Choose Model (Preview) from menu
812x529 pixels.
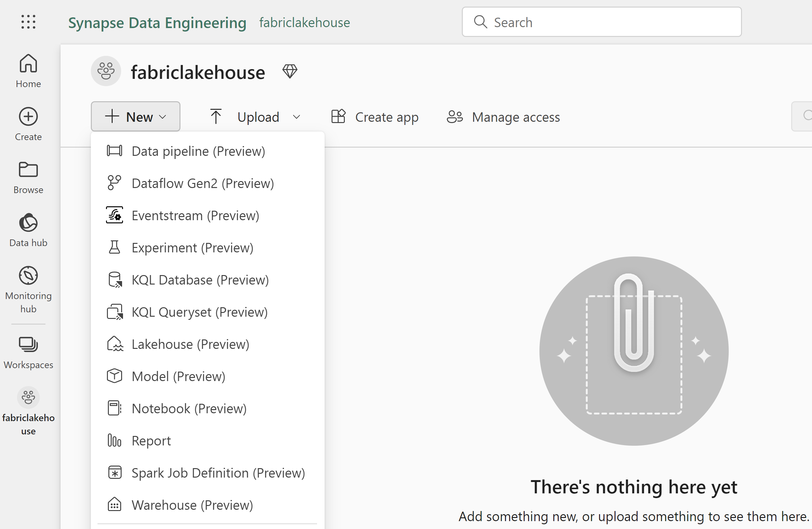click(x=208, y=376)
